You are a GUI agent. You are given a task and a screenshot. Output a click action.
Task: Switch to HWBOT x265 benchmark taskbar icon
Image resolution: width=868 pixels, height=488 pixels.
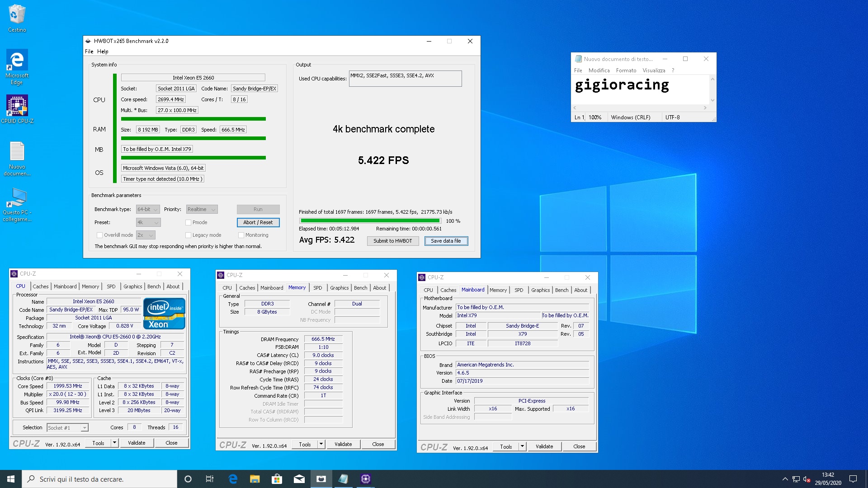(321, 479)
